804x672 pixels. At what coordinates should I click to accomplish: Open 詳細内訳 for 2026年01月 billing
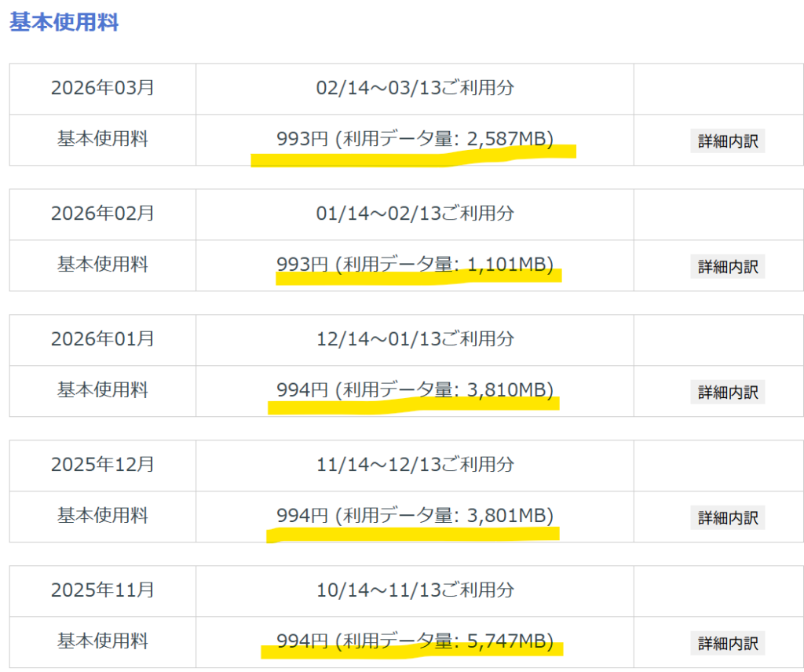(x=728, y=392)
